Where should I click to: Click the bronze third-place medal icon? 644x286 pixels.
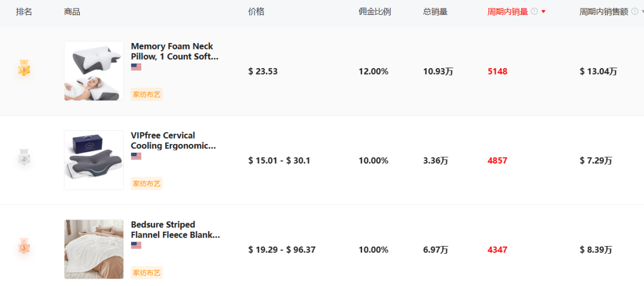click(24, 246)
